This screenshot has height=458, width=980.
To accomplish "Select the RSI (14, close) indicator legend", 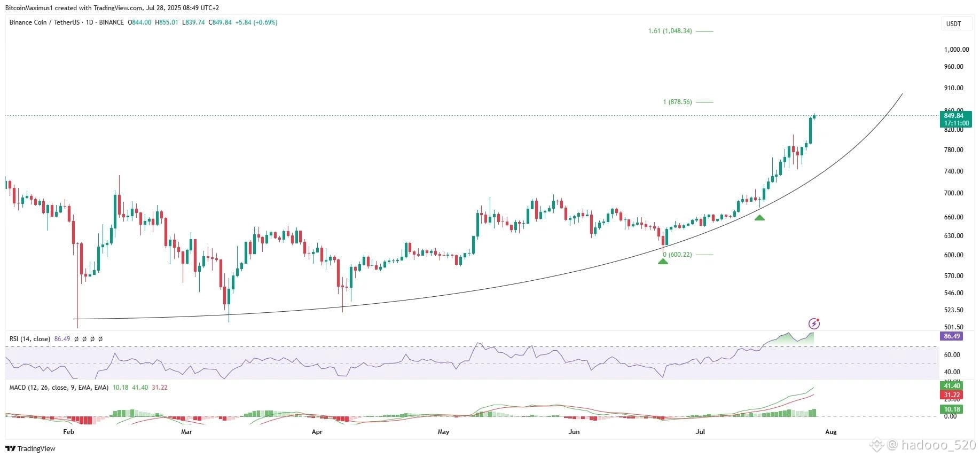I will [x=30, y=339].
